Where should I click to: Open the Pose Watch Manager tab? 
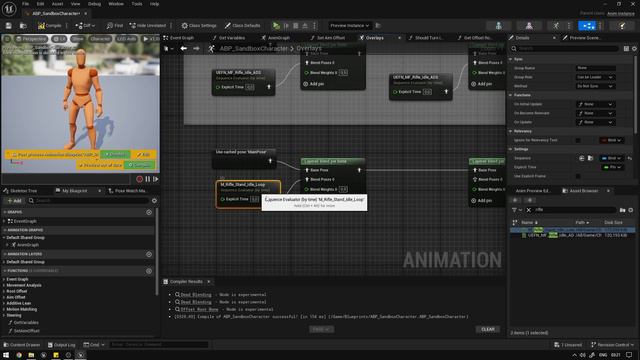[x=130, y=191]
